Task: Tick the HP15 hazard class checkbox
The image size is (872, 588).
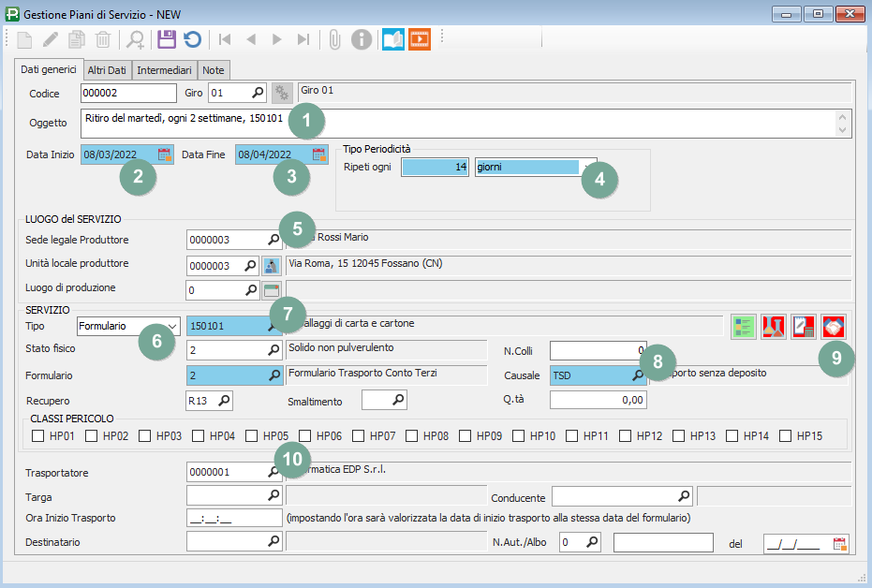Action: 784,435
